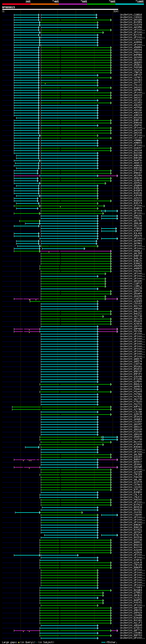Click the red 20% identity legend bar
This screenshot has height=644, width=146.
(x=16, y=4)
